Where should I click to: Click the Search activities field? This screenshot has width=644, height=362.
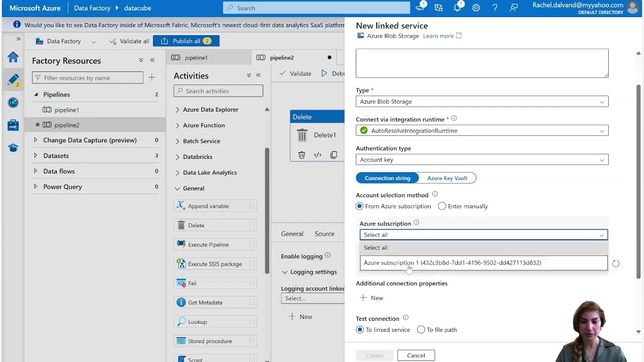click(218, 91)
